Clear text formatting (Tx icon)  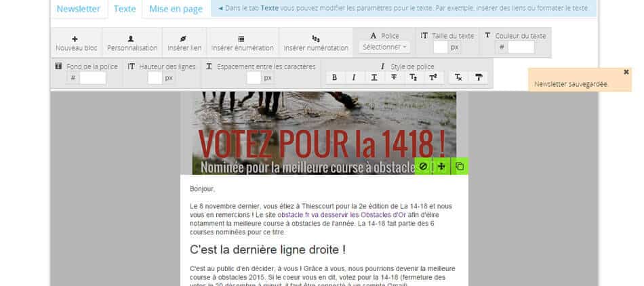tap(458, 77)
